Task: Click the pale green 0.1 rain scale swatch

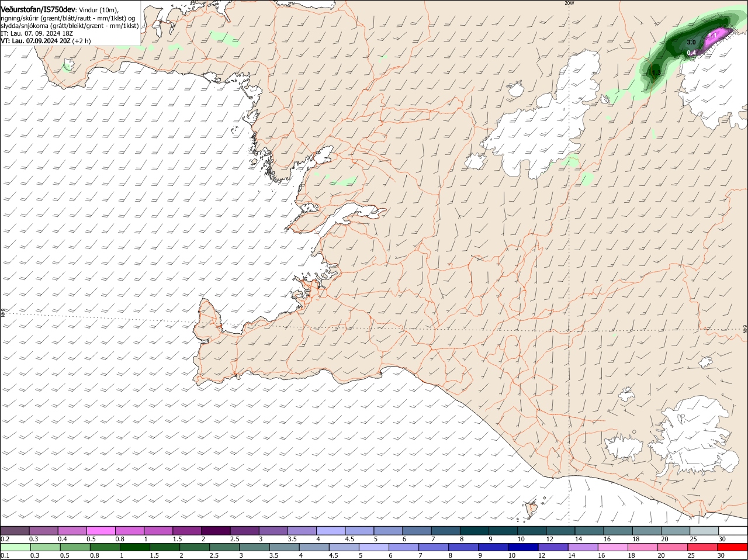Action: [15, 547]
